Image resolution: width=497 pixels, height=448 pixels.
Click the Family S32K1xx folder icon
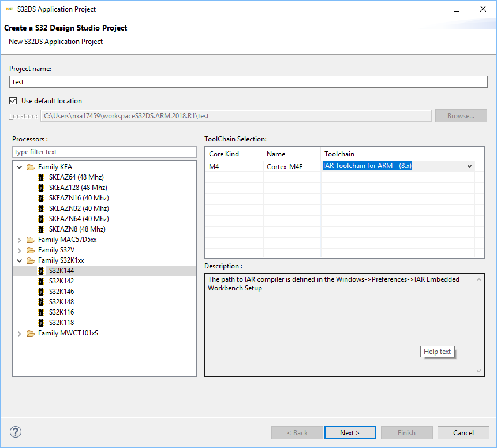coord(31,260)
